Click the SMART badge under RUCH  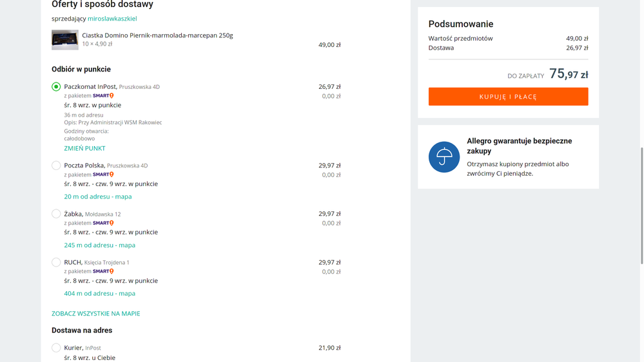[x=103, y=271]
